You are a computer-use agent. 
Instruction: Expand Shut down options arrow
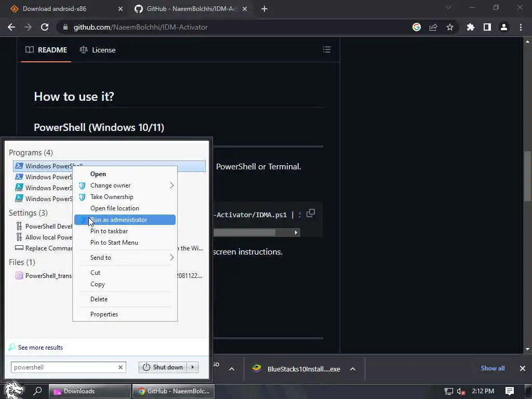[x=193, y=367]
